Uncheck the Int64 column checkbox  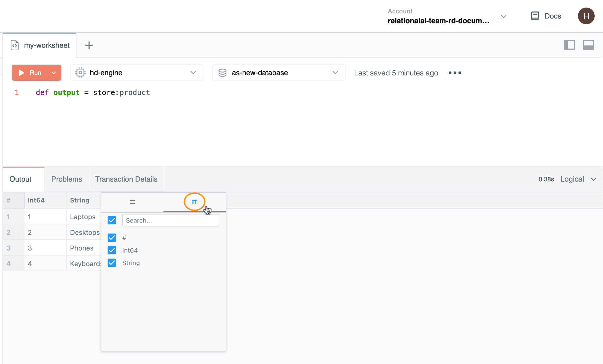pos(112,250)
